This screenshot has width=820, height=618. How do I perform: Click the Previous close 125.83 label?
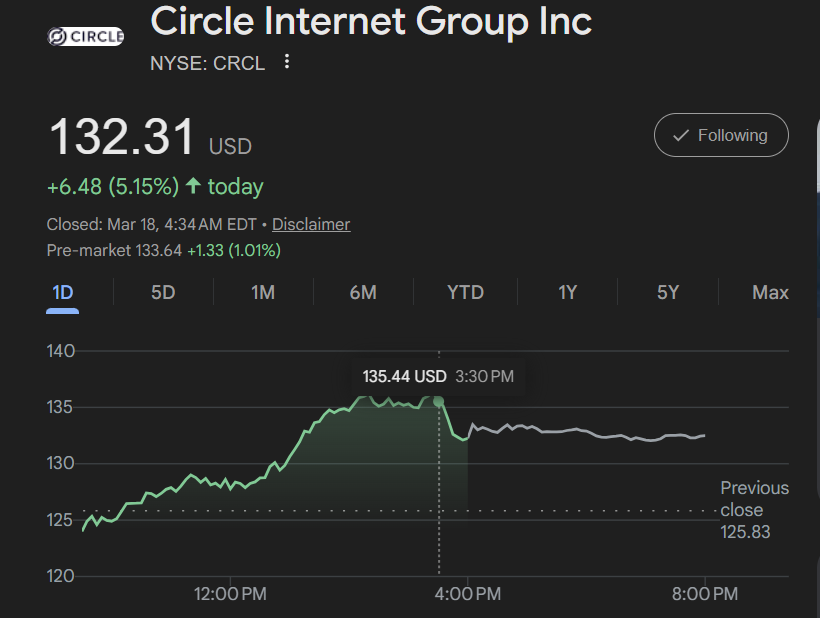coord(755,510)
